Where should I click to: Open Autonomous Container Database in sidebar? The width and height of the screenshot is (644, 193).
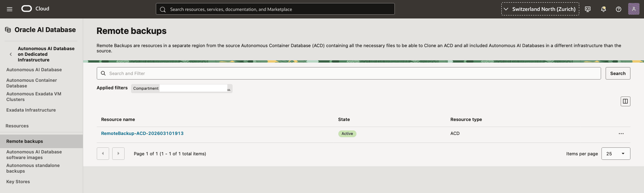[32, 83]
